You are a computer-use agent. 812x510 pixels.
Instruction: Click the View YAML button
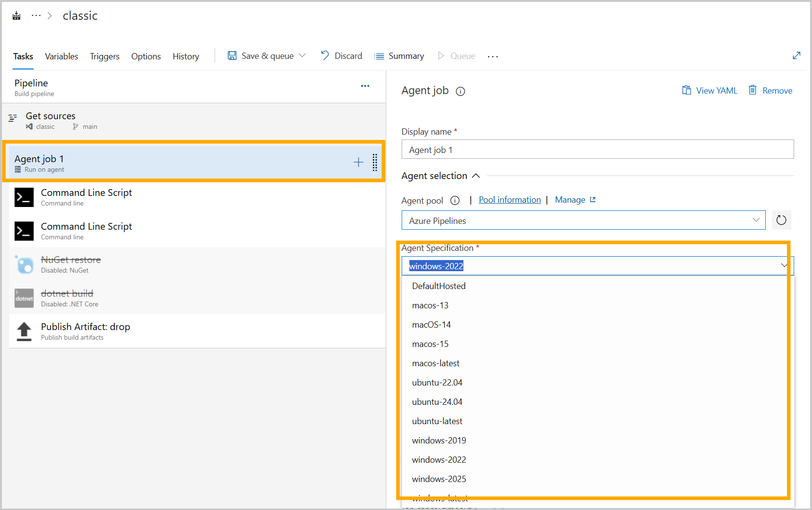(709, 90)
